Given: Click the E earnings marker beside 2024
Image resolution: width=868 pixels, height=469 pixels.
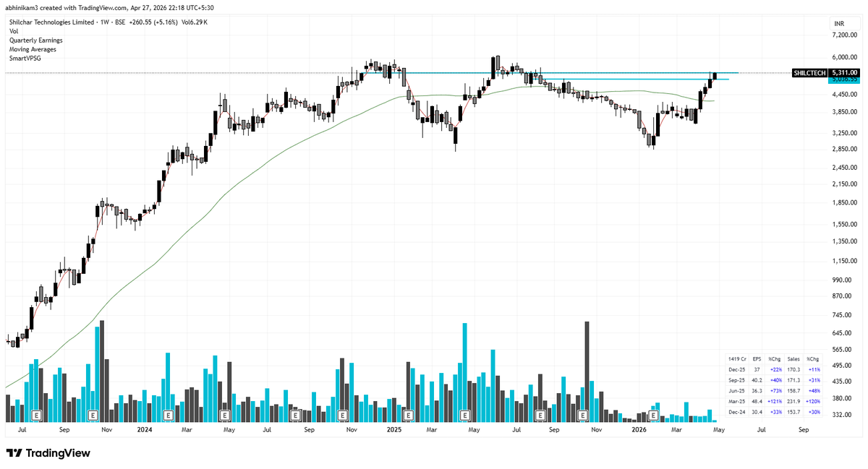Looking at the screenshot, I should (168, 416).
